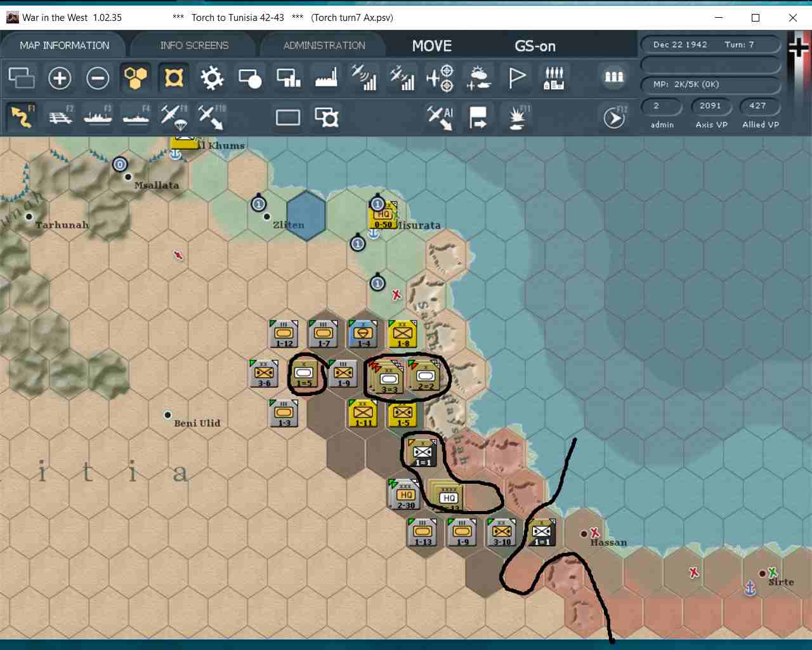Click the second plane-with-signal-bars icon
The image size is (812, 650).
point(402,78)
